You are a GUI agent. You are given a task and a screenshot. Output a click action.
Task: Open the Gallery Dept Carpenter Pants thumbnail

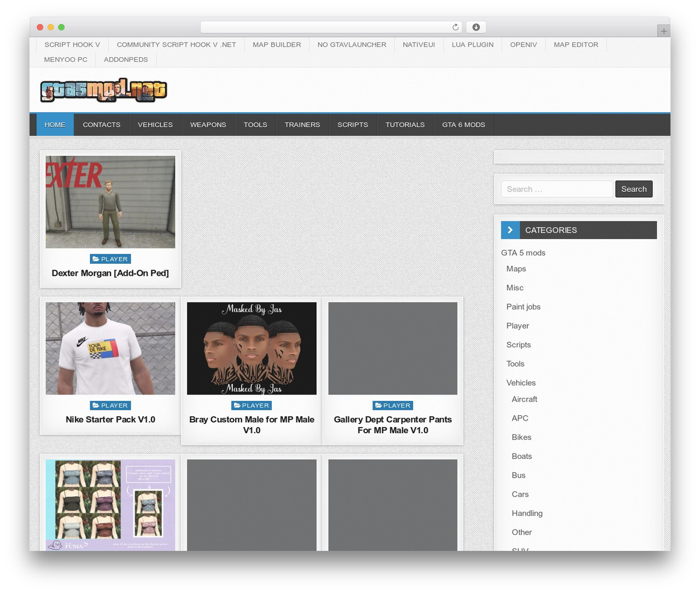pos(393,348)
